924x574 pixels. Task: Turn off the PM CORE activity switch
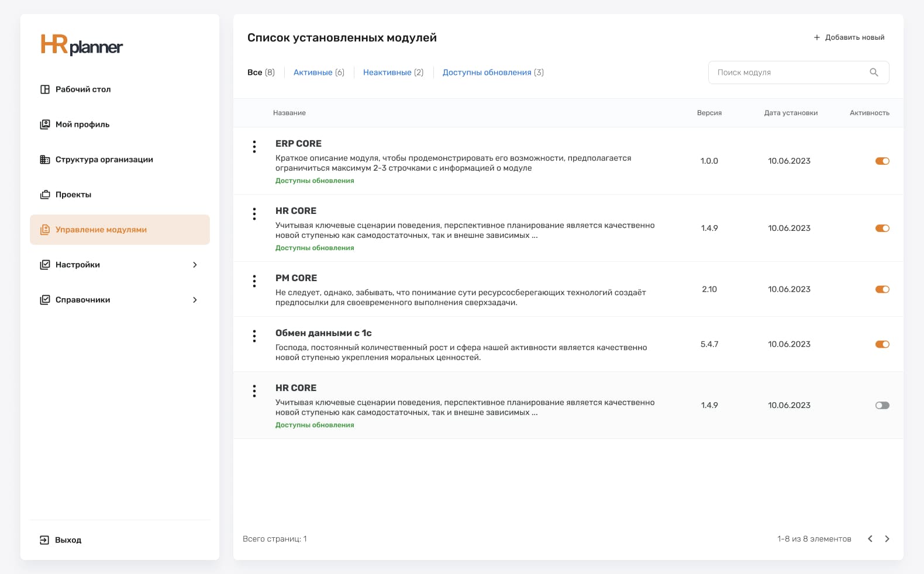pyautogui.click(x=882, y=289)
